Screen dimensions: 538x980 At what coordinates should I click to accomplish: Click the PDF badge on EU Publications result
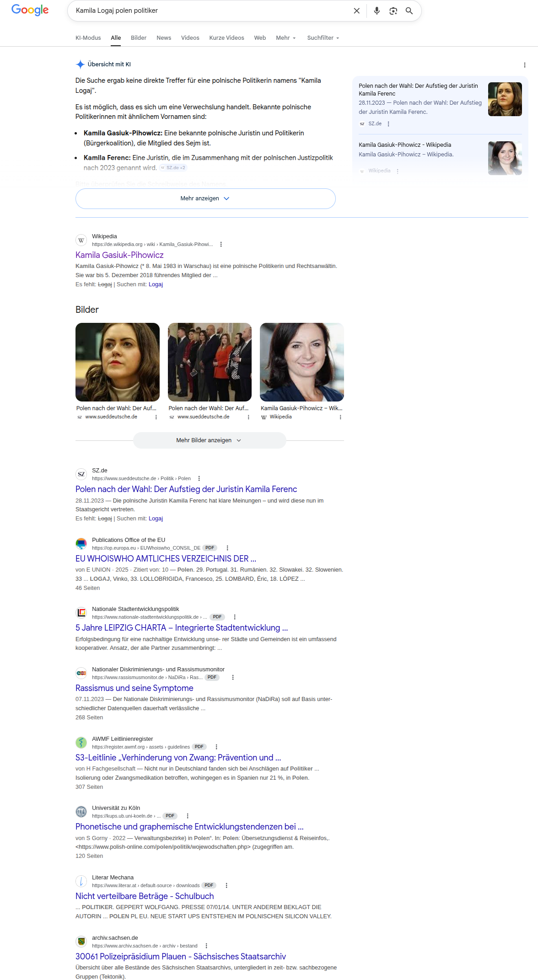[x=210, y=548]
